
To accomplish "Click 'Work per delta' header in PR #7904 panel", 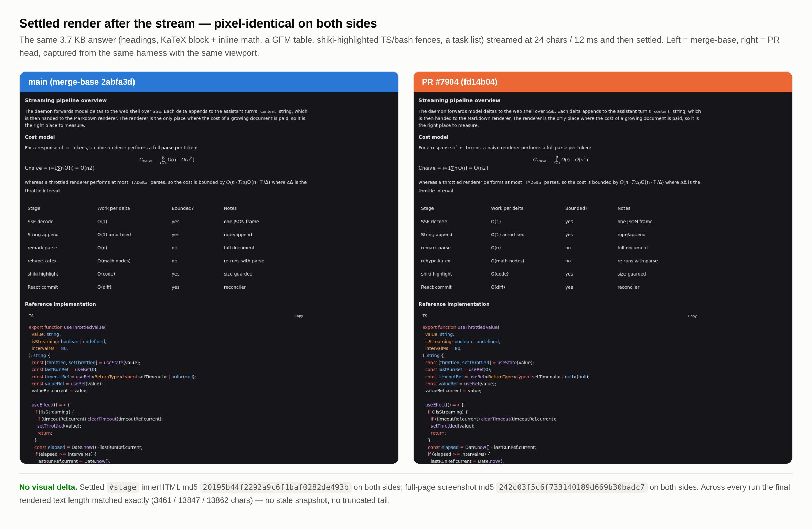I will [507, 208].
